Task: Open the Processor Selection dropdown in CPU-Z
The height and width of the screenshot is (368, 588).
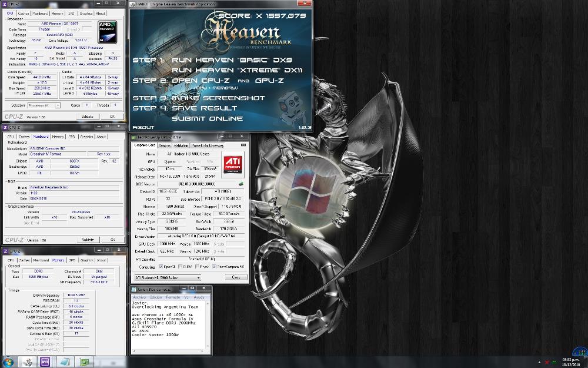Action: (x=44, y=105)
